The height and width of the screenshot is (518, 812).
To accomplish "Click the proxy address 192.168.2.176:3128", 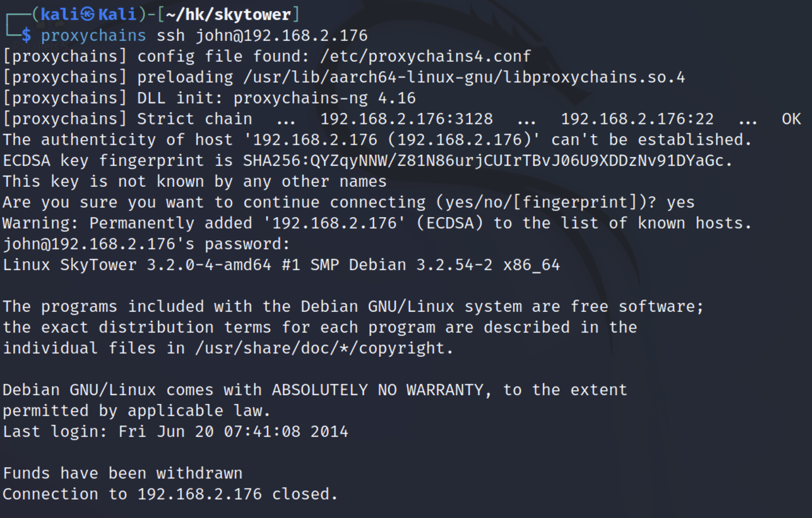I will pos(407,119).
